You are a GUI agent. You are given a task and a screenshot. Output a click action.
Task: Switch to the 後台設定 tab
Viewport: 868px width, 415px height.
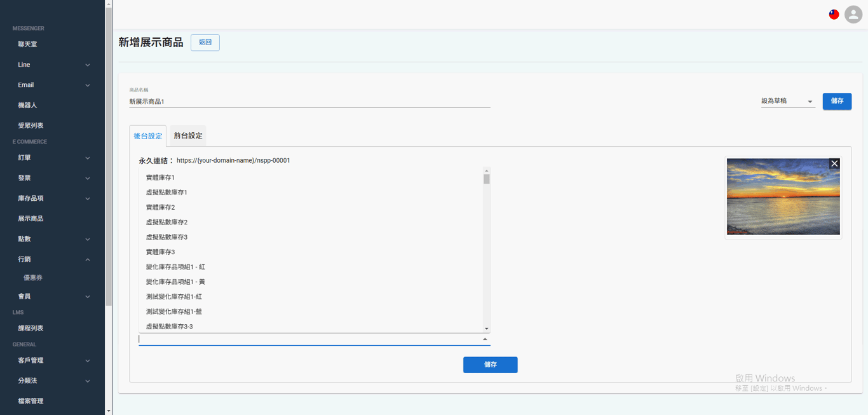147,136
